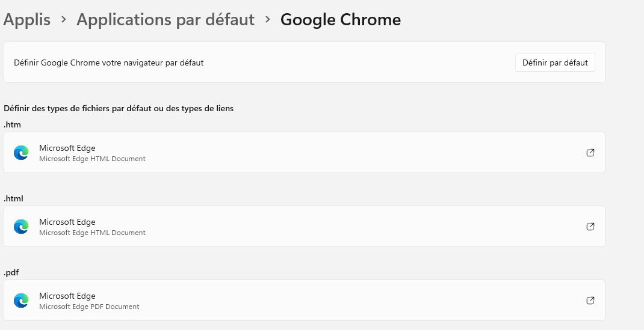Click the chevron after the Applis breadcrumb
The image size is (644, 330).
click(64, 20)
